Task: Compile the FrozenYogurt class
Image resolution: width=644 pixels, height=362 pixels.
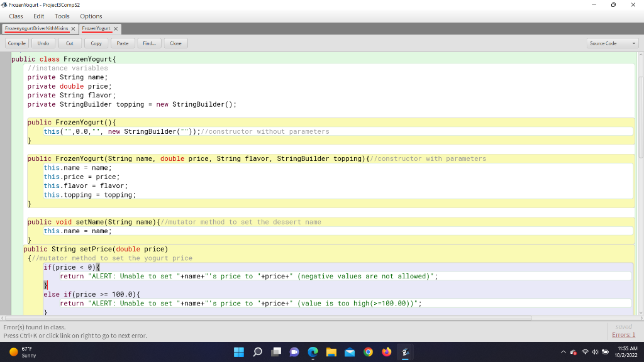Action: tap(16, 43)
